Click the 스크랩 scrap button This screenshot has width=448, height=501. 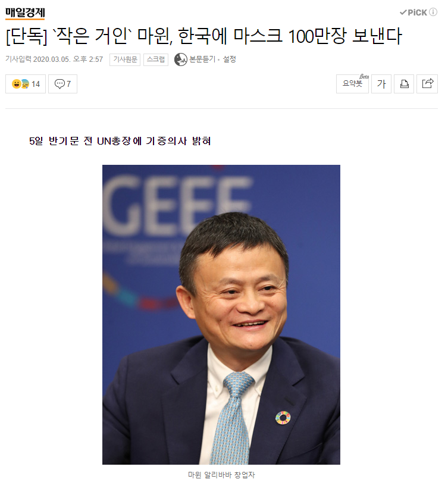(156, 60)
